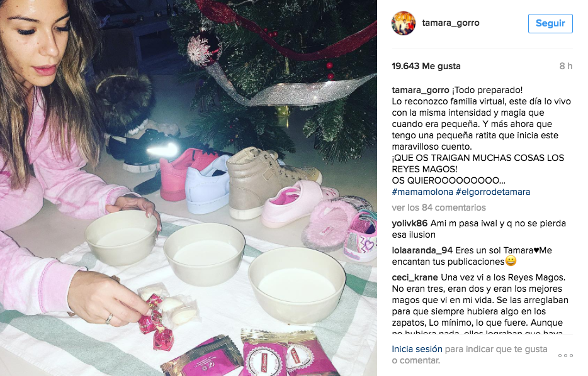
Task: View the 19.643 Me gusta likes
Action: tap(426, 66)
